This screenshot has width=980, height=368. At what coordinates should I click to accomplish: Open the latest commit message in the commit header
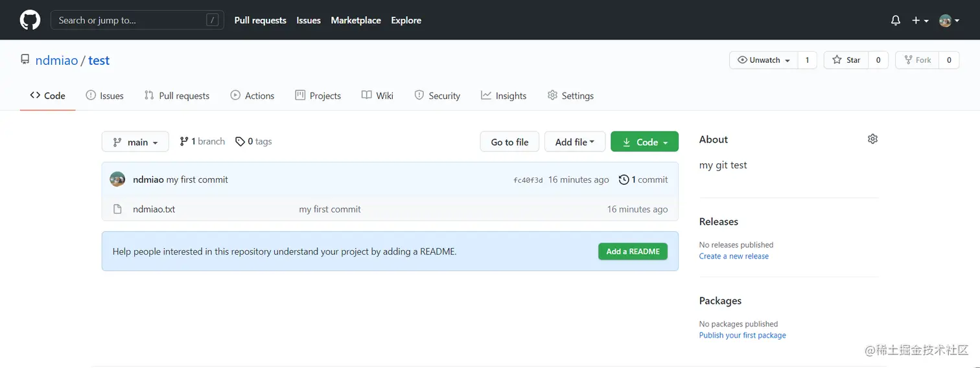197,179
